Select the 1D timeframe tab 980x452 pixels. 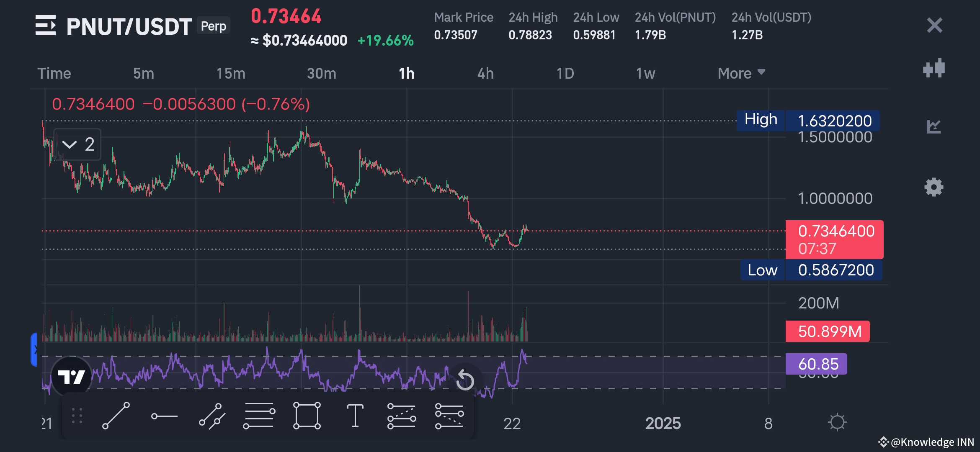tap(565, 73)
